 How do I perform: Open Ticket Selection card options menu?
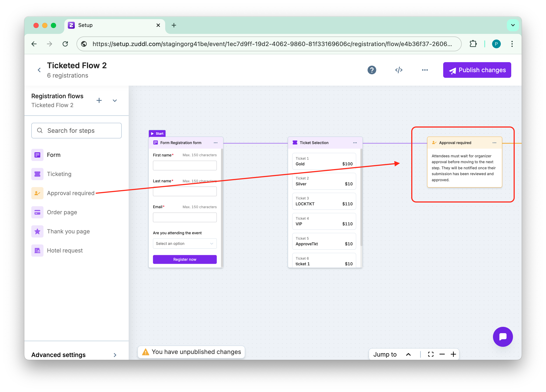coord(355,143)
